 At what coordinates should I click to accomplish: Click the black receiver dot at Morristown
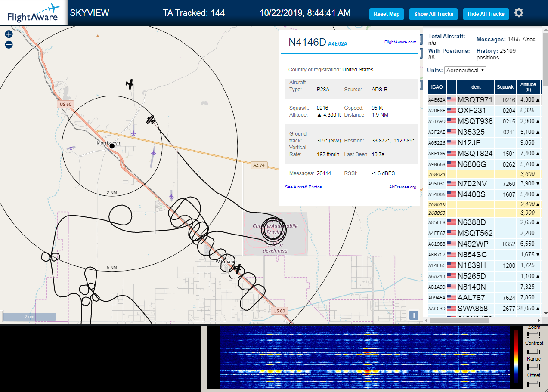tap(112, 146)
